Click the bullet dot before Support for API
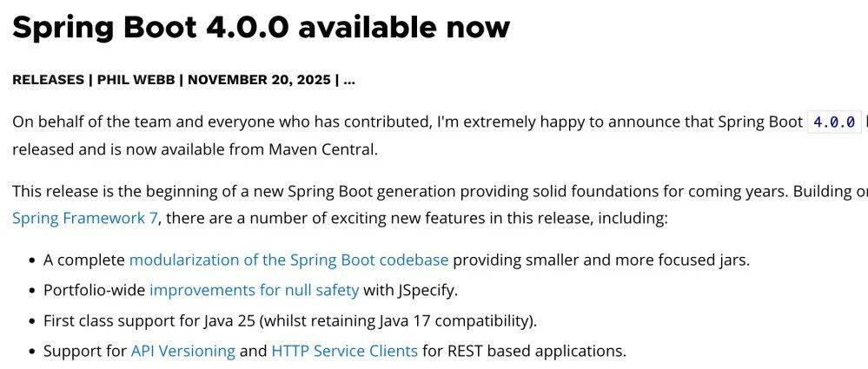868x369 pixels. (31, 352)
